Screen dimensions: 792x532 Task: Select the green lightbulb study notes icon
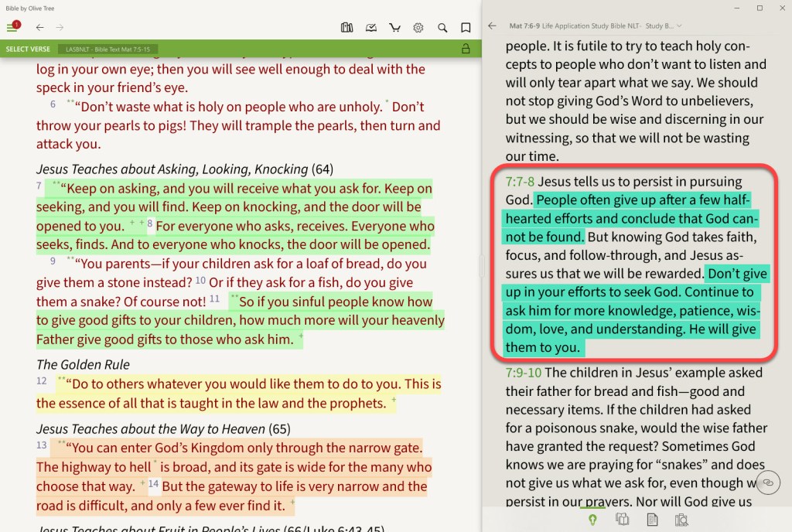coord(592,520)
